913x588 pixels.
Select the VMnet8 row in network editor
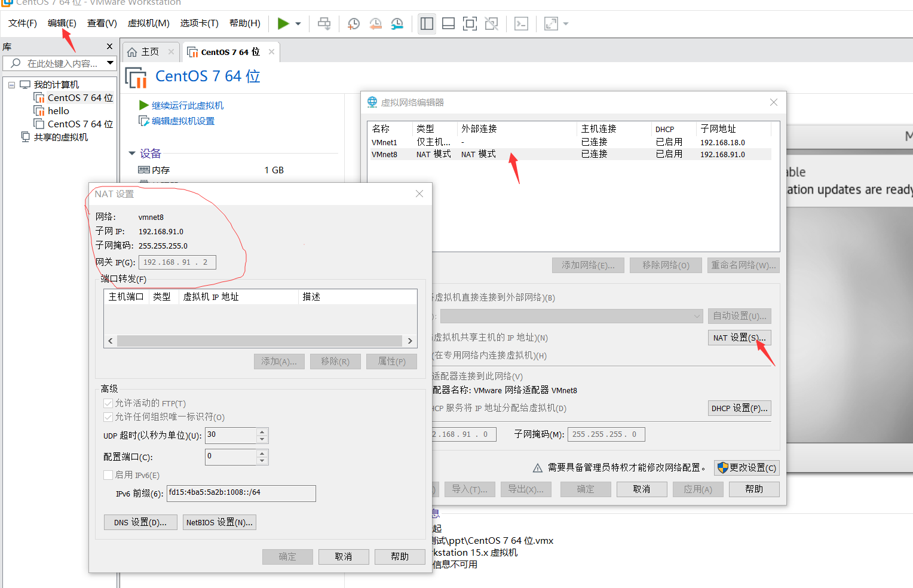click(570, 154)
